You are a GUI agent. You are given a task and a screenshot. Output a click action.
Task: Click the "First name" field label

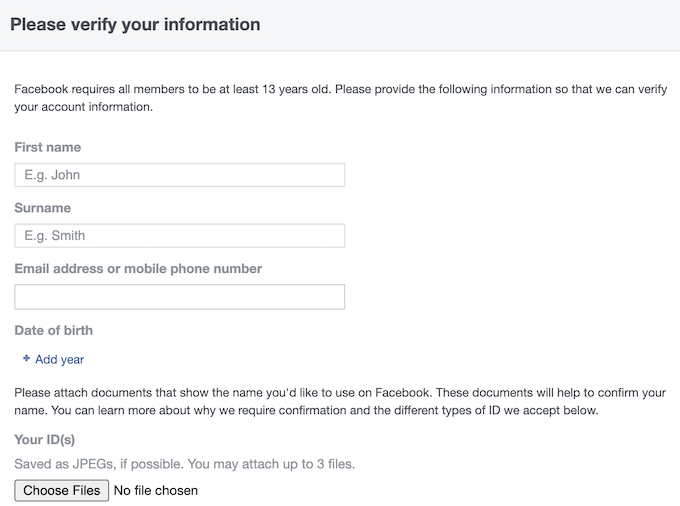pos(48,147)
